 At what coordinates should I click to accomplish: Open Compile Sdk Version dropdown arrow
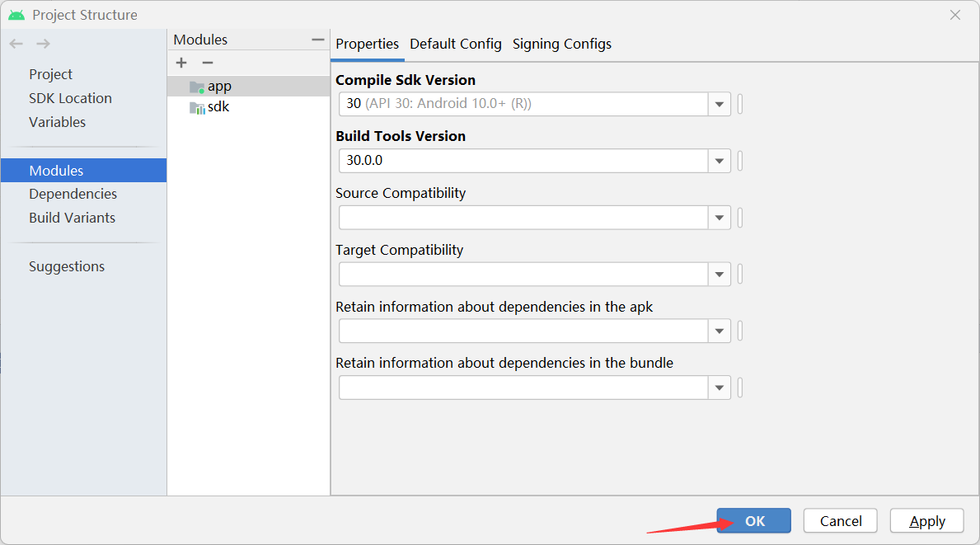720,105
